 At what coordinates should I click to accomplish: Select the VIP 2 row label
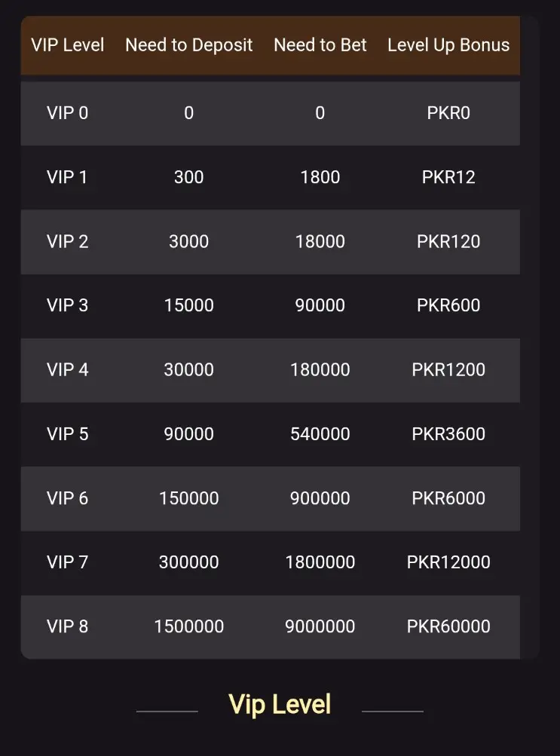[68, 241]
